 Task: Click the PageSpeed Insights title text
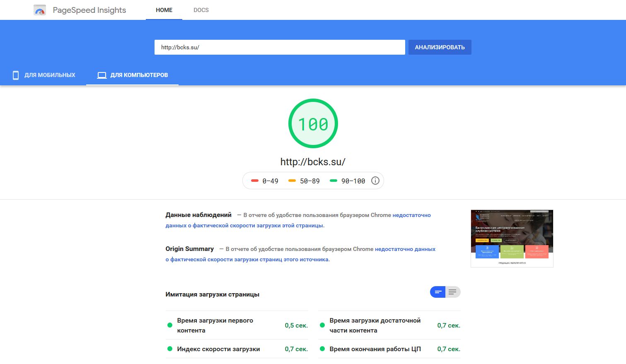click(89, 10)
